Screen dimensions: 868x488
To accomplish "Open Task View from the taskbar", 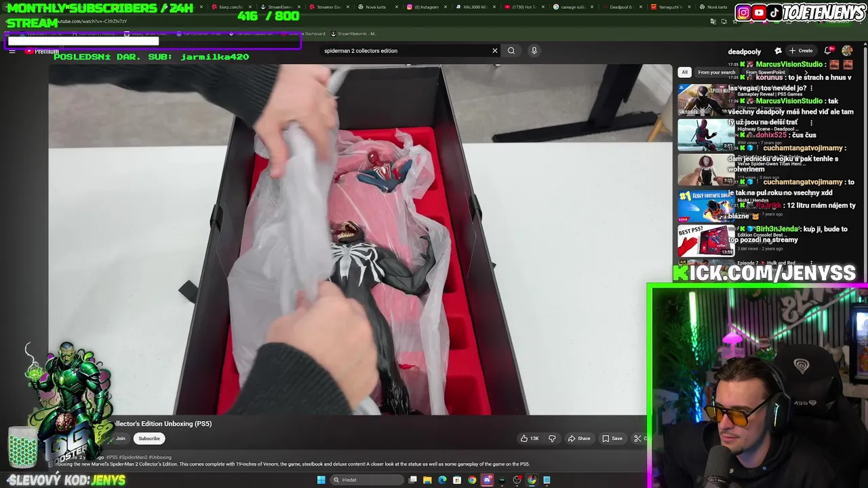I will [x=412, y=480].
